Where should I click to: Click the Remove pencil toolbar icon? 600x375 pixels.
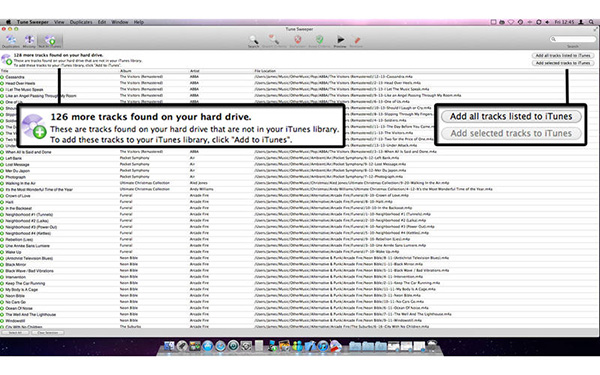pyautogui.click(x=357, y=41)
